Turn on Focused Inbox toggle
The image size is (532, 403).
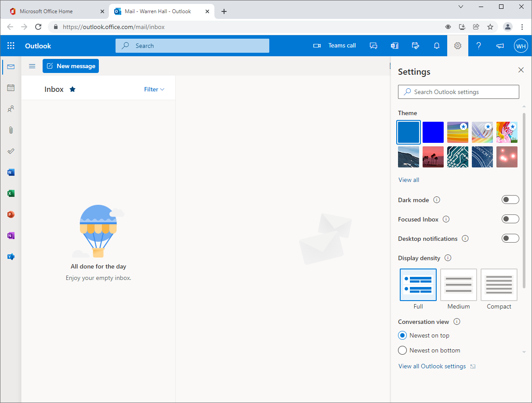(x=510, y=219)
